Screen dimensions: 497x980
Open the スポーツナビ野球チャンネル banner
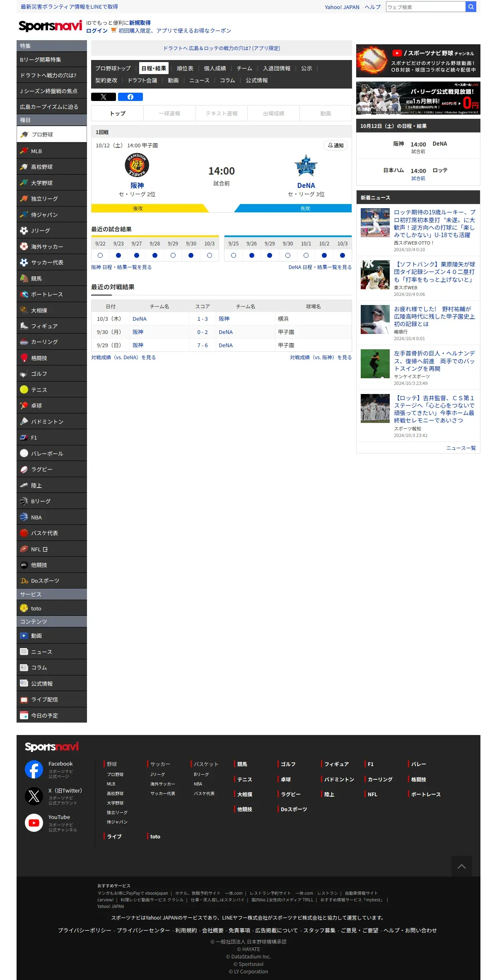[418, 61]
